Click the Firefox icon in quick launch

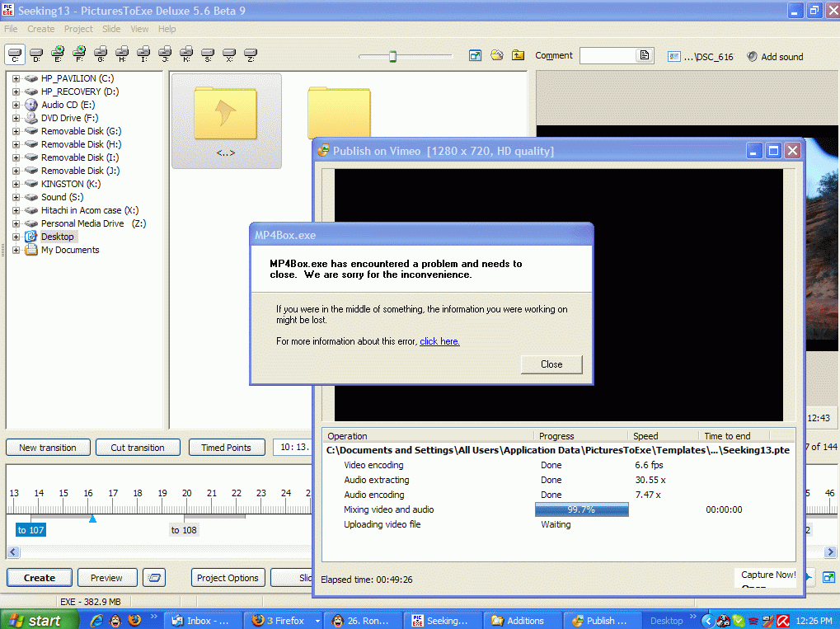[134, 620]
